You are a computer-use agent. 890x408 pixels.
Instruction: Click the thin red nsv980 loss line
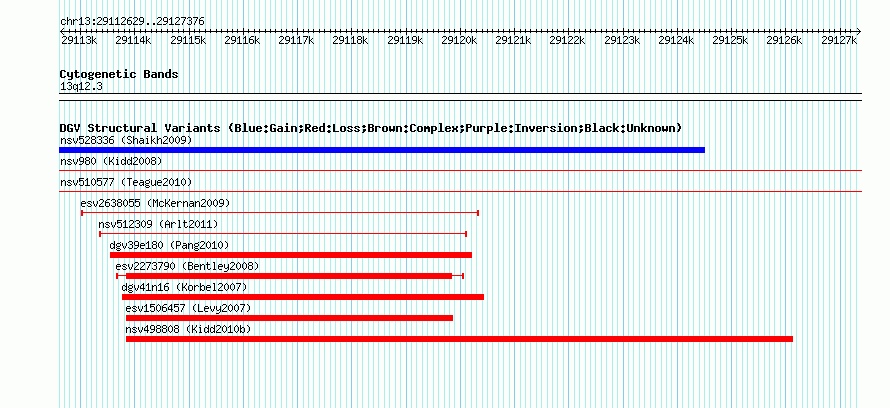point(460,170)
